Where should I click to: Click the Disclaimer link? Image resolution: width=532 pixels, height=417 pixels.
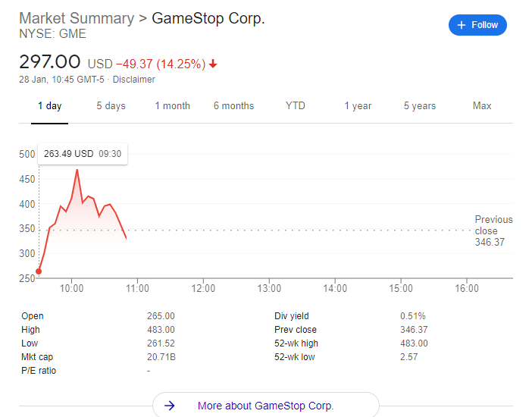pyautogui.click(x=133, y=80)
